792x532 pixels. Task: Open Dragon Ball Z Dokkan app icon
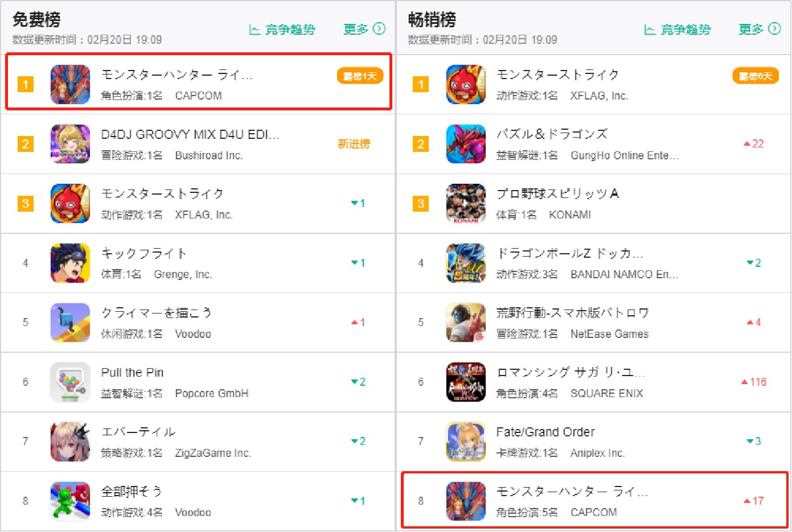point(466,263)
